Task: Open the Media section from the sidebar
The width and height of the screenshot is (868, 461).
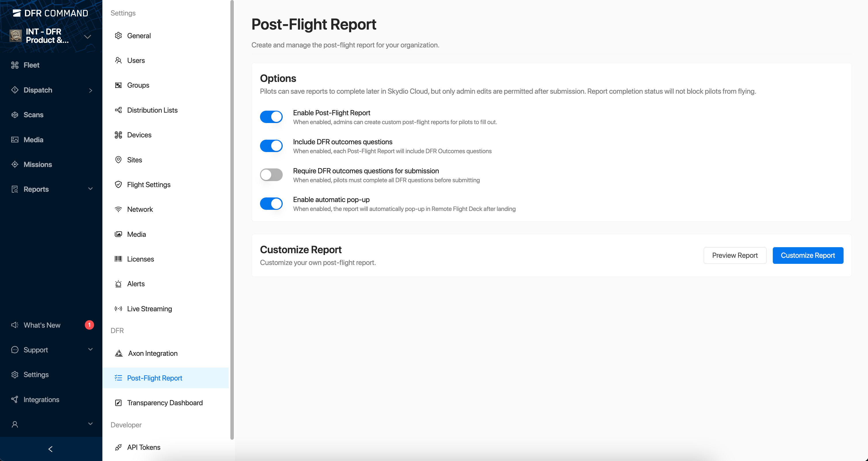Action: pyautogui.click(x=33, y=139)
